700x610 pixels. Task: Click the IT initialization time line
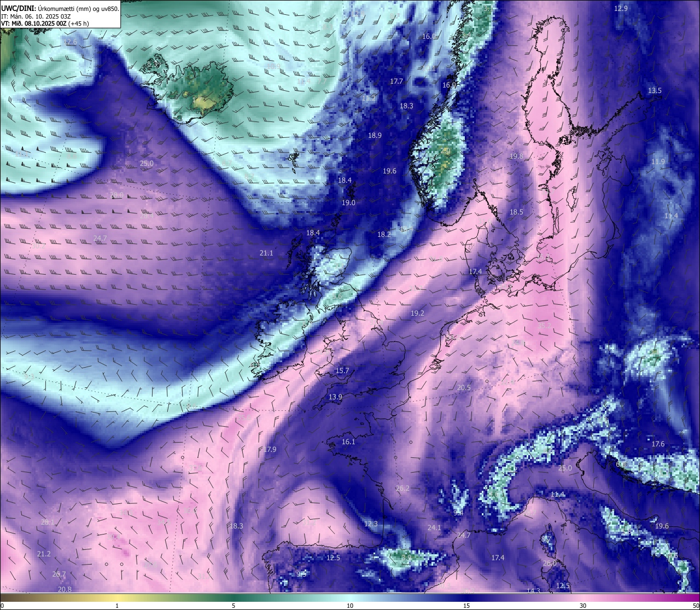point(36,16)
